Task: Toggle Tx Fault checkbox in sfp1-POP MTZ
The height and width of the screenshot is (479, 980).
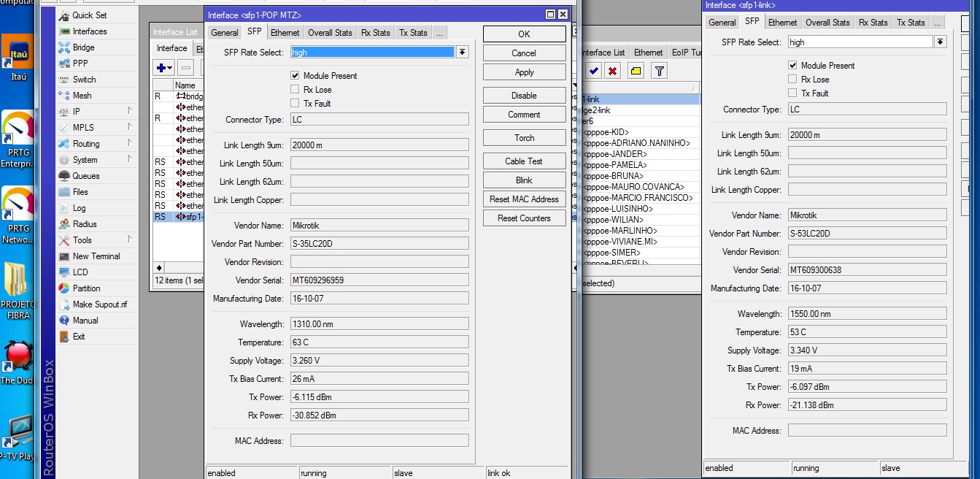Action: [x=295, y=104]
